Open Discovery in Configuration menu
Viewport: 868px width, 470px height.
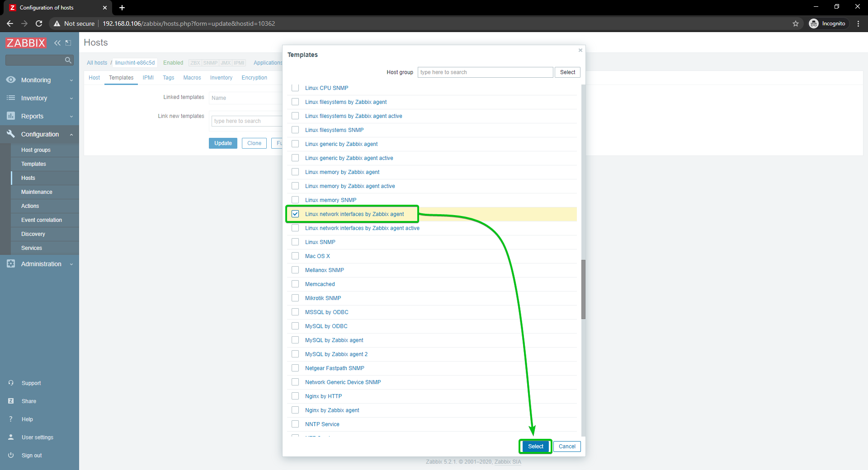(33, 234)
